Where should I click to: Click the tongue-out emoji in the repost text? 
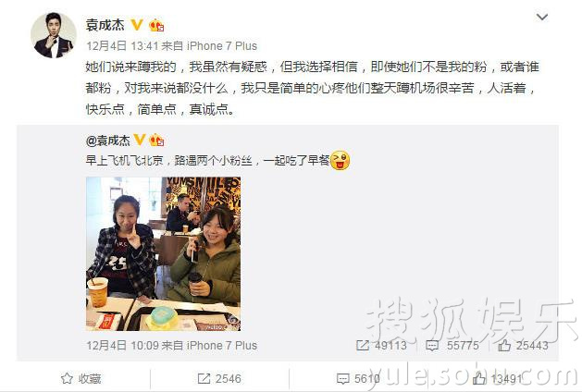tap(340, 160)
